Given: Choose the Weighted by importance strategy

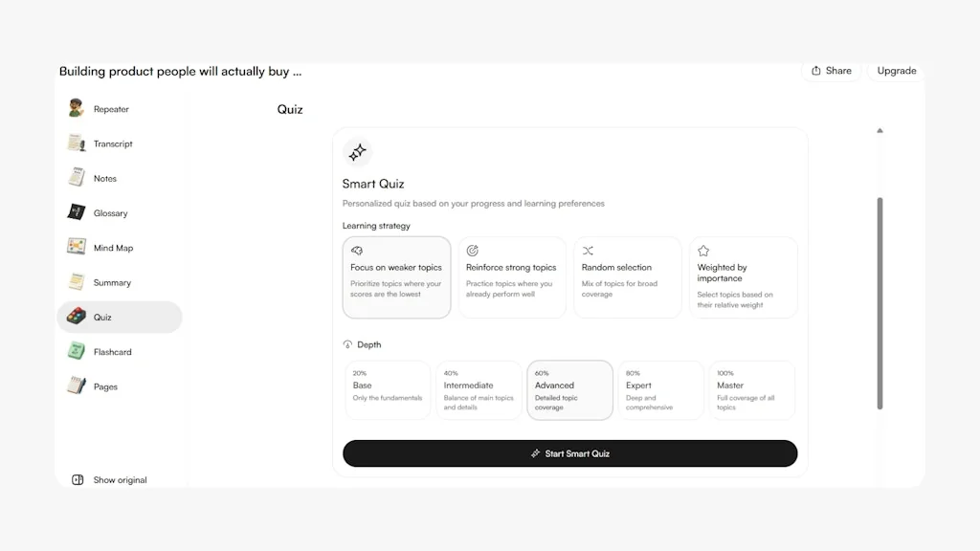Looking at the screenshot, I should point(743,276).
